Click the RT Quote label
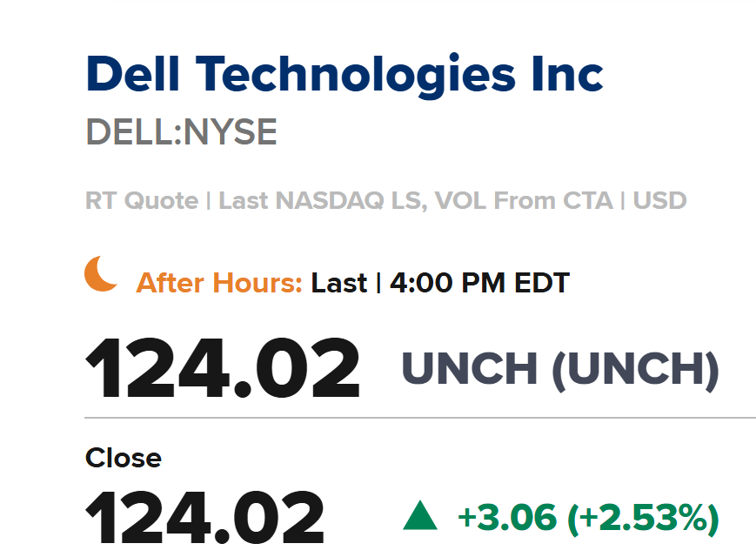 pos(142,201)
